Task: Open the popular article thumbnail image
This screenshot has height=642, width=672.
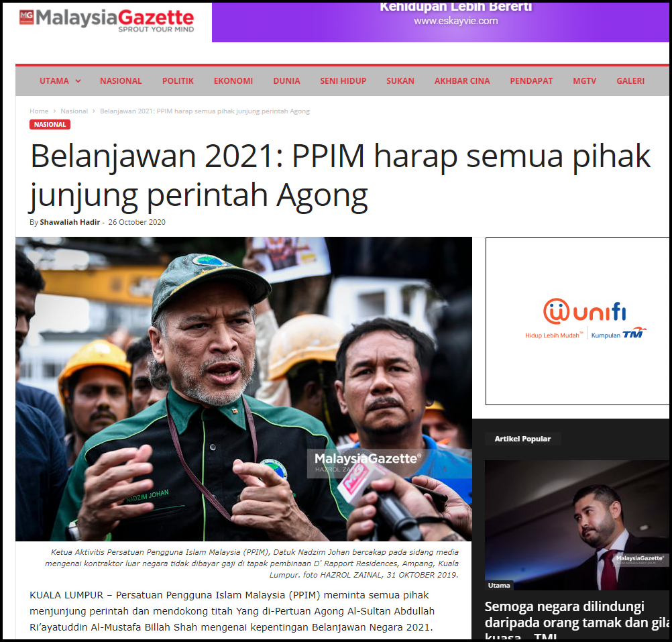Action: click(577, 525)
